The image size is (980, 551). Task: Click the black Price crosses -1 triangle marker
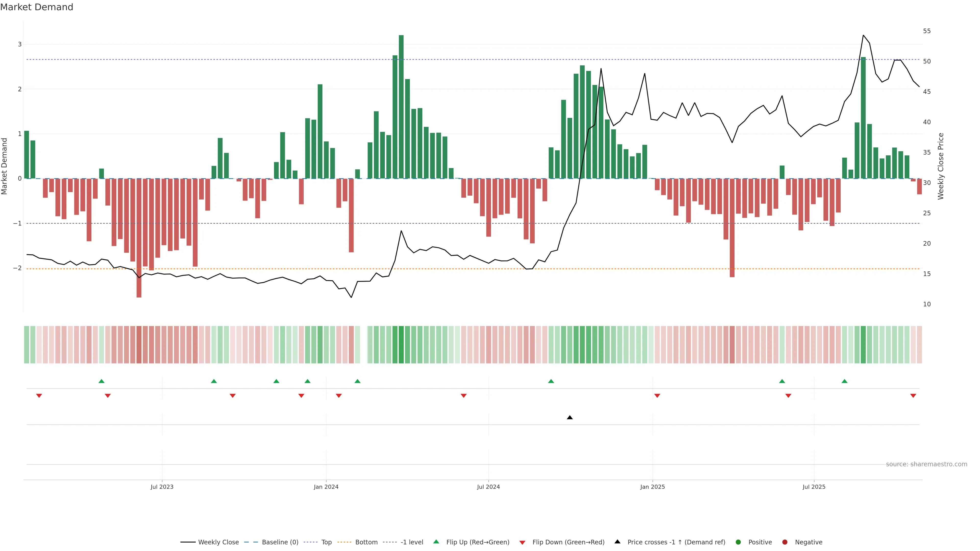[570, 418]
